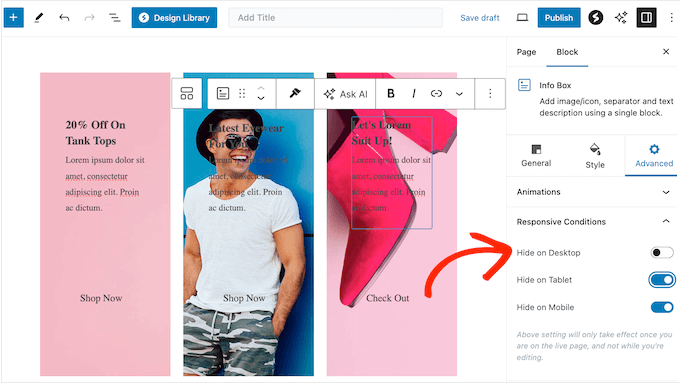Switch to the Block tab
This screenshot has width=680, height=384.
pos(567,52)
